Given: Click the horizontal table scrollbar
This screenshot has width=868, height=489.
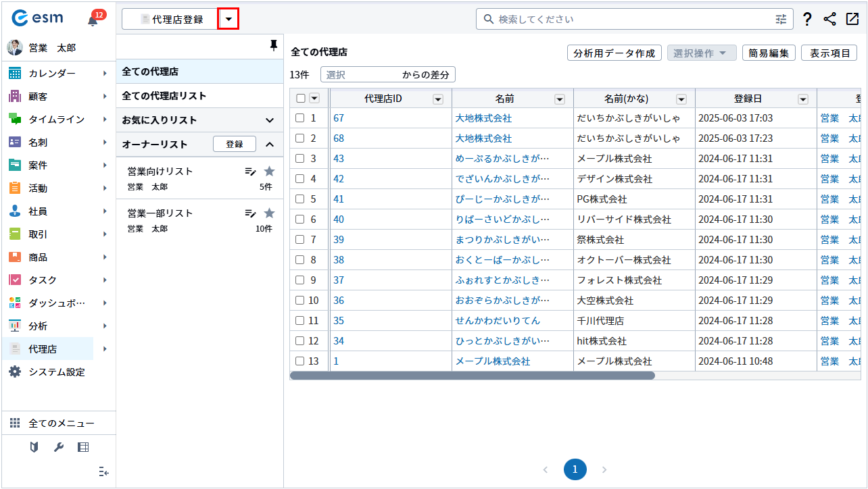Looking at the screenshot, I should tap(472, 376).
